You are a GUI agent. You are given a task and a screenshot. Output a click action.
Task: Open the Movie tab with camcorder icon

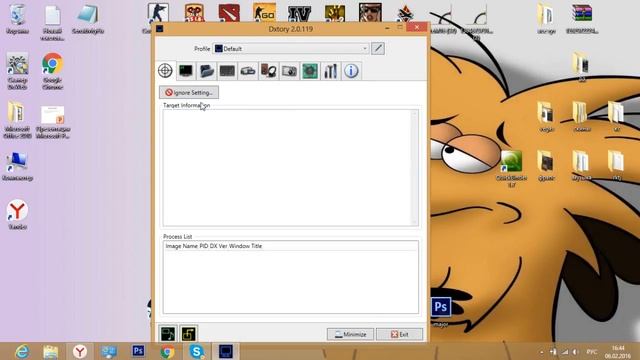248,71
